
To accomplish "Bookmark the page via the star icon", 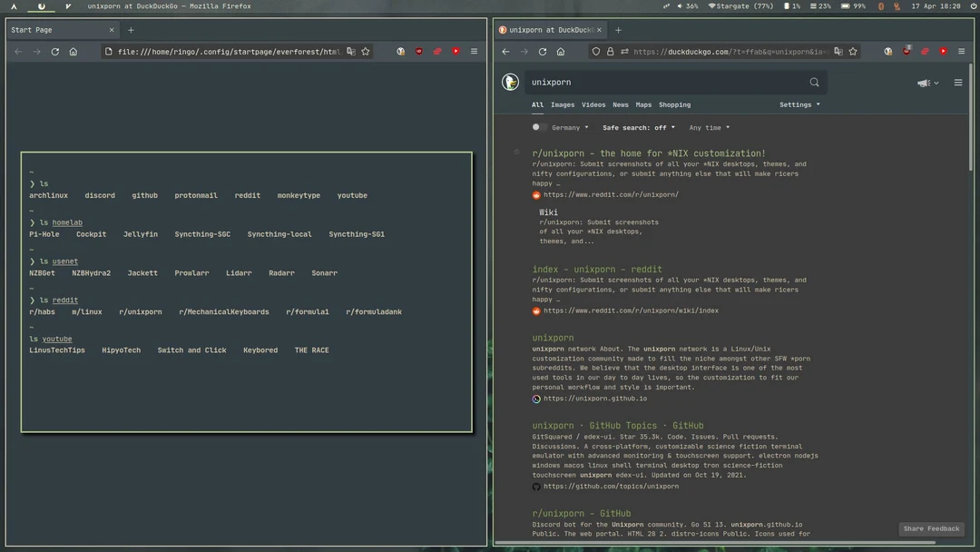I will pyautogui.click(x=853, y=52).
